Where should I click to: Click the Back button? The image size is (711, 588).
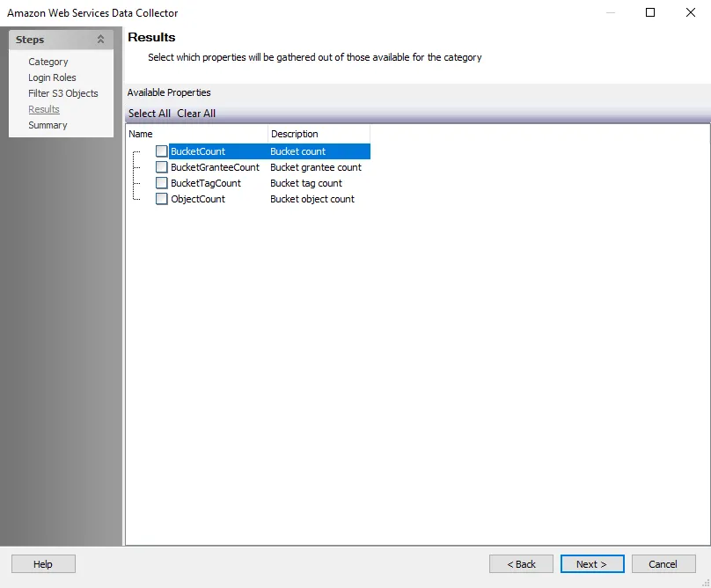(521, 564)
